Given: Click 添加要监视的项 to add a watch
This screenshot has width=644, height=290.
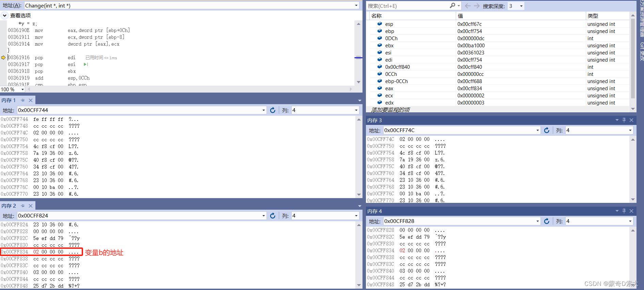Looking at the screenshot, I should (x=390, y=110).
